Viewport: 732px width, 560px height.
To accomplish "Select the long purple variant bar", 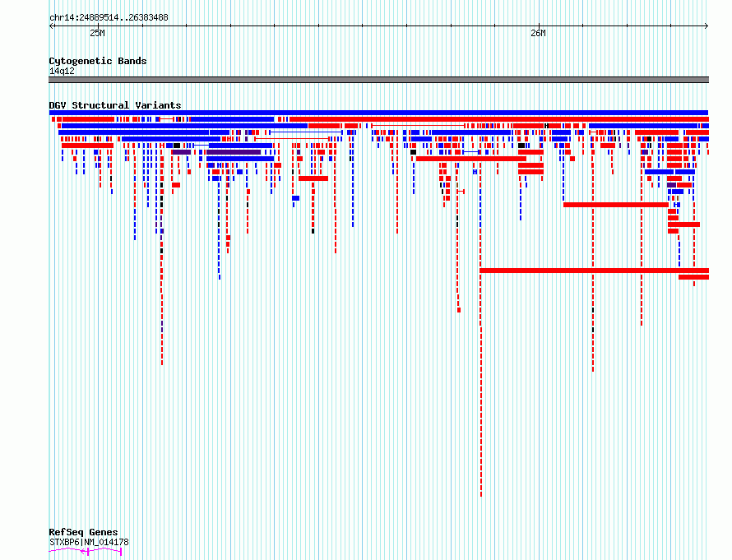I will [234, 152].
